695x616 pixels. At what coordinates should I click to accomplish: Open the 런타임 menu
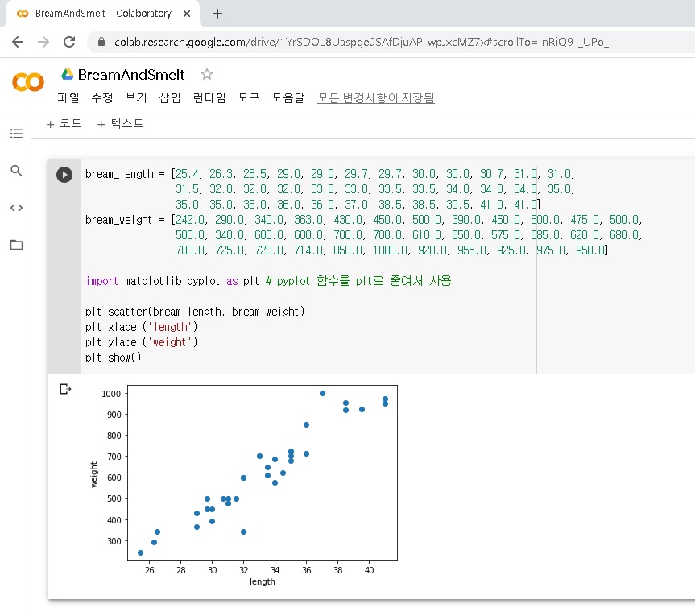(209, 97)
